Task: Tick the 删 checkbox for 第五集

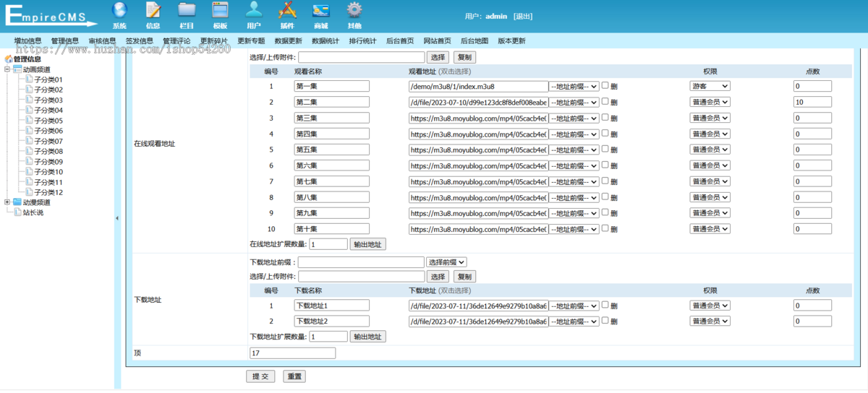Action: point(605,149)
